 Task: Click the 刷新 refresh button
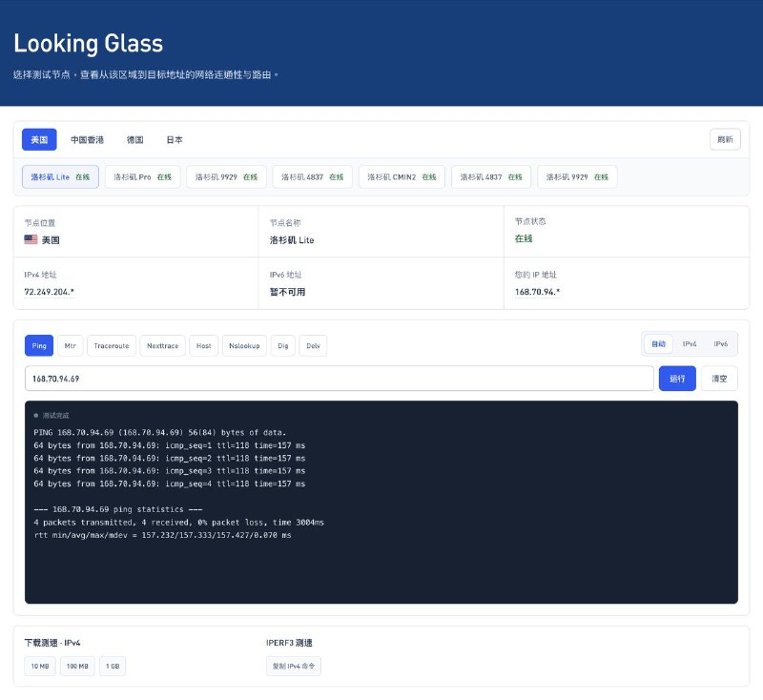725,139
